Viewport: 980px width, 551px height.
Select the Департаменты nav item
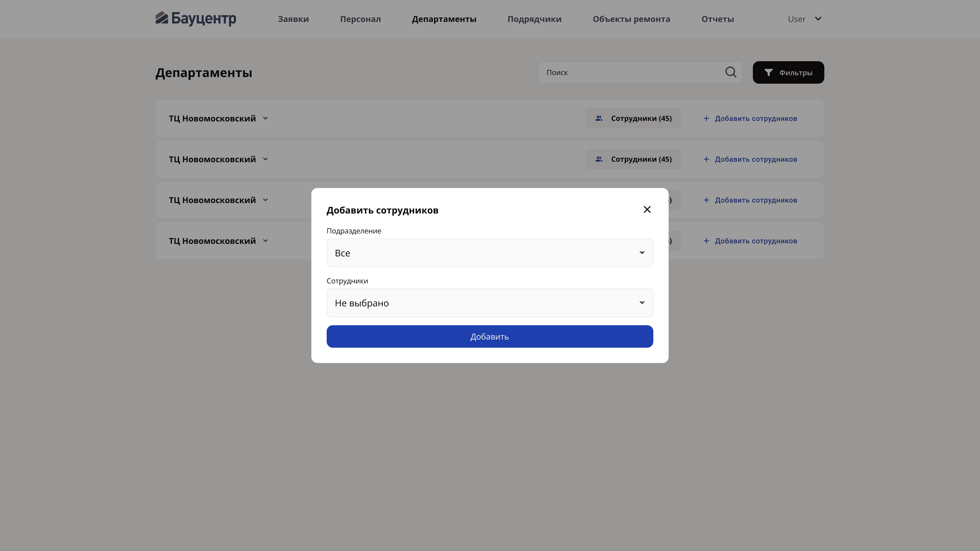click(444, 19)
